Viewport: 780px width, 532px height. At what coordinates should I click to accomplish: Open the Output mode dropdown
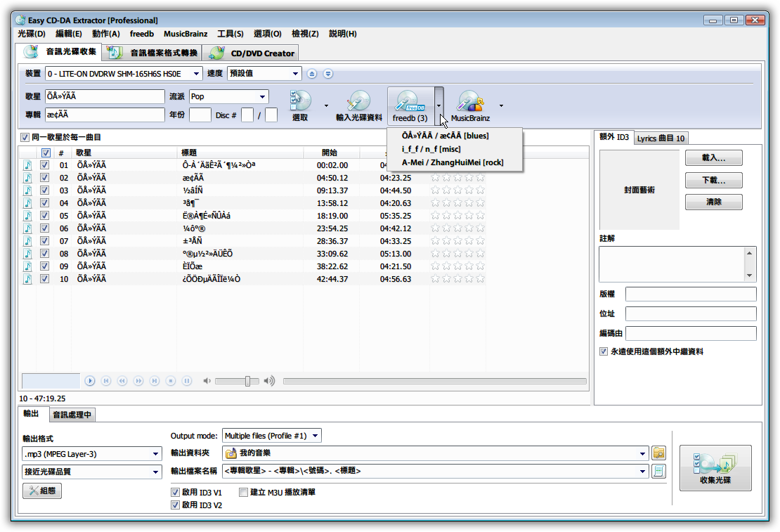(315, 435)
